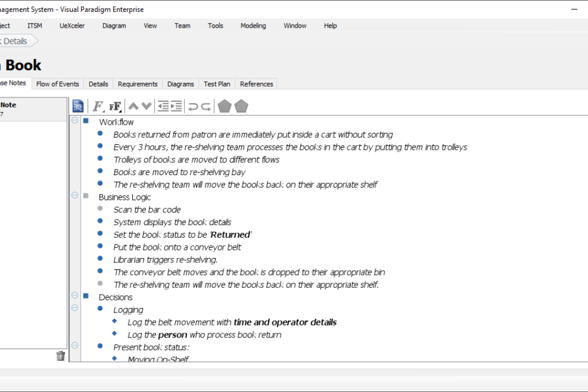Open the Modeling menu
Image resolution: width=588 pixels, height=392 pixels.
pos(253,26)
